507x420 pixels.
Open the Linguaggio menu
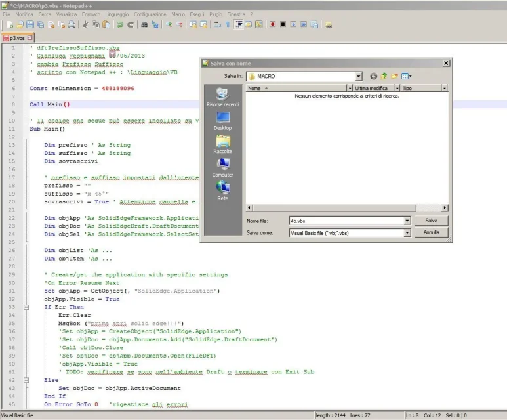tap(117, 14)
